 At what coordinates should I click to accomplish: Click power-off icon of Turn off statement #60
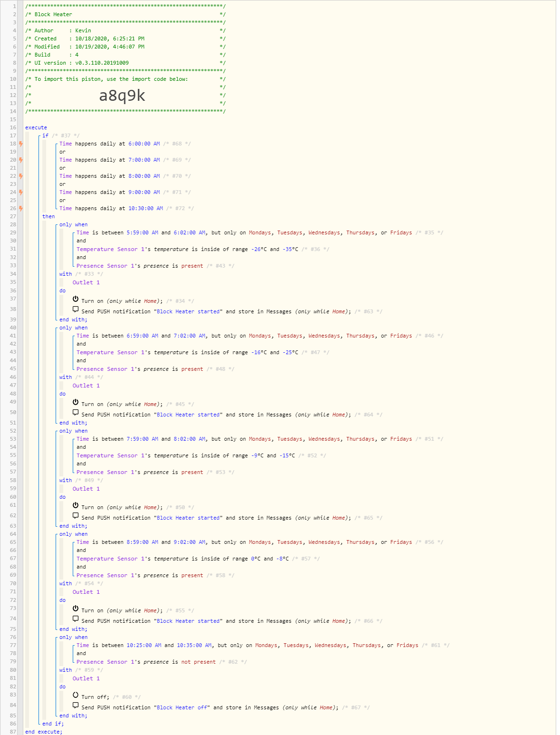(x=76, y=695)
